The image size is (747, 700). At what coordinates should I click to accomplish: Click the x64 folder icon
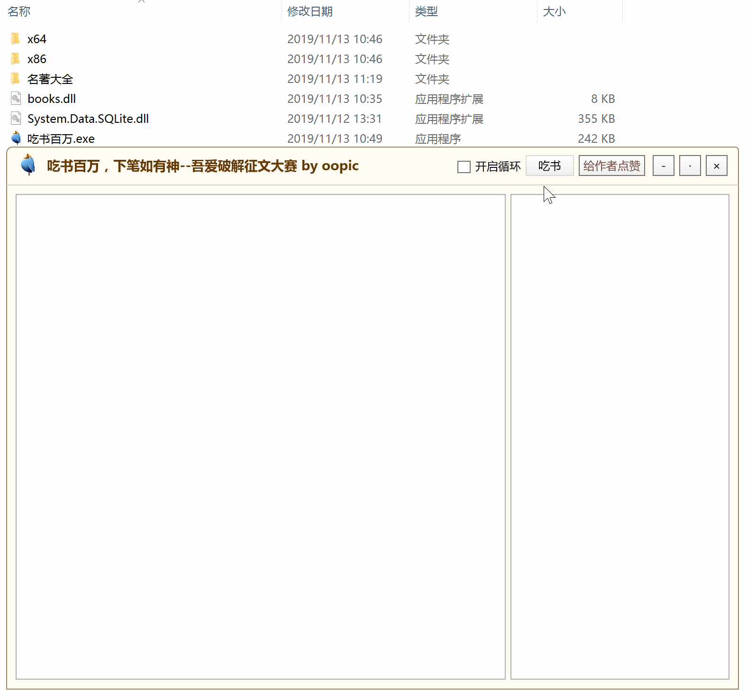(x=15, y=38)
